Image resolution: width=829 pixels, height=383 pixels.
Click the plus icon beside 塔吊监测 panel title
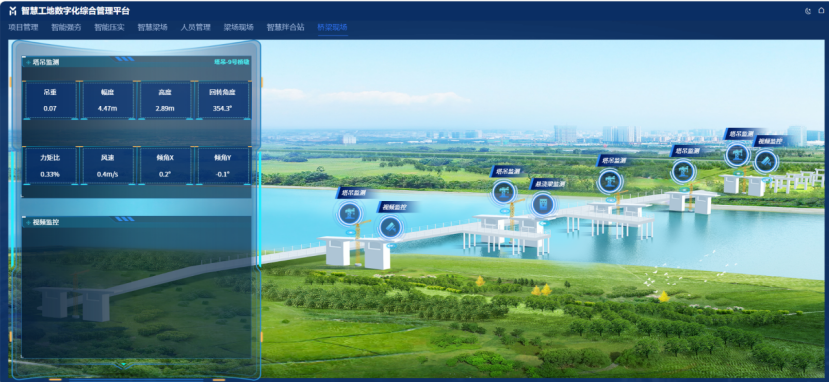(28, 62)
